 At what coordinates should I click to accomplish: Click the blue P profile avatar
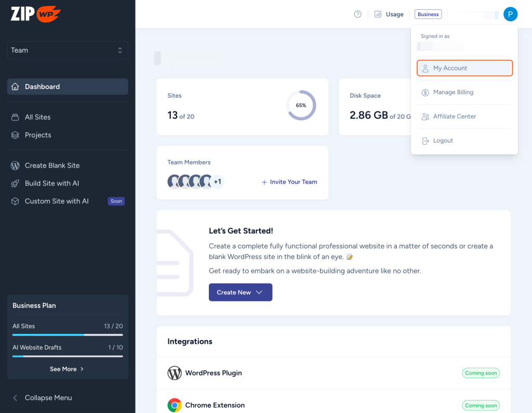pos(510,15)
